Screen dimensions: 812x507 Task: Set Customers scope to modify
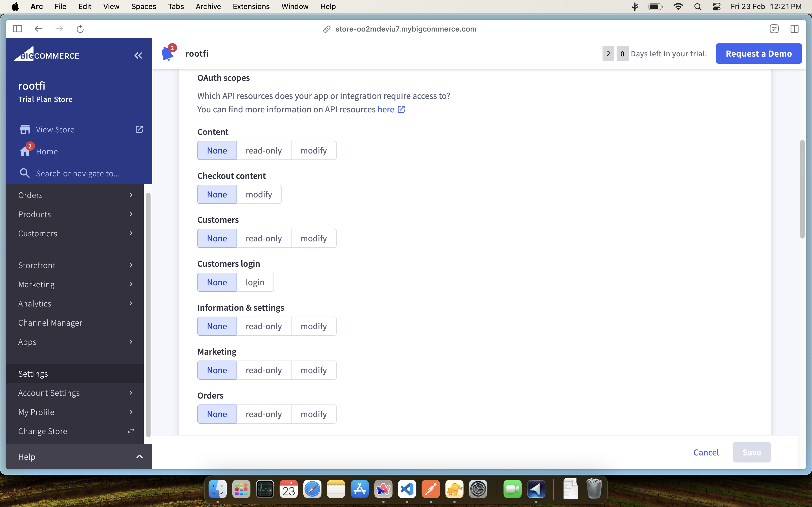pos(314,238)
